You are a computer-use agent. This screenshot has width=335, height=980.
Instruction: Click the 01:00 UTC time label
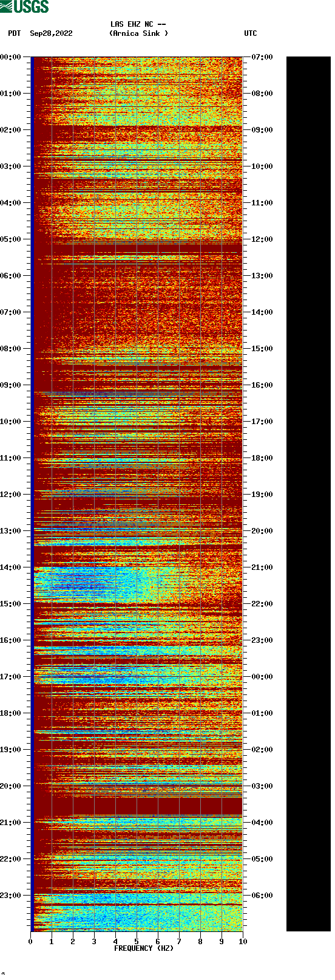[262, 713]
